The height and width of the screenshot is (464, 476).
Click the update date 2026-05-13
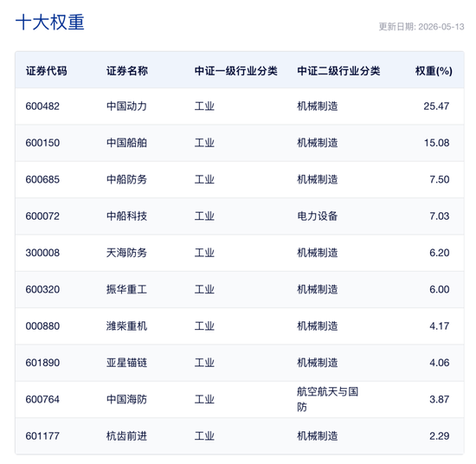click(441, 27)
